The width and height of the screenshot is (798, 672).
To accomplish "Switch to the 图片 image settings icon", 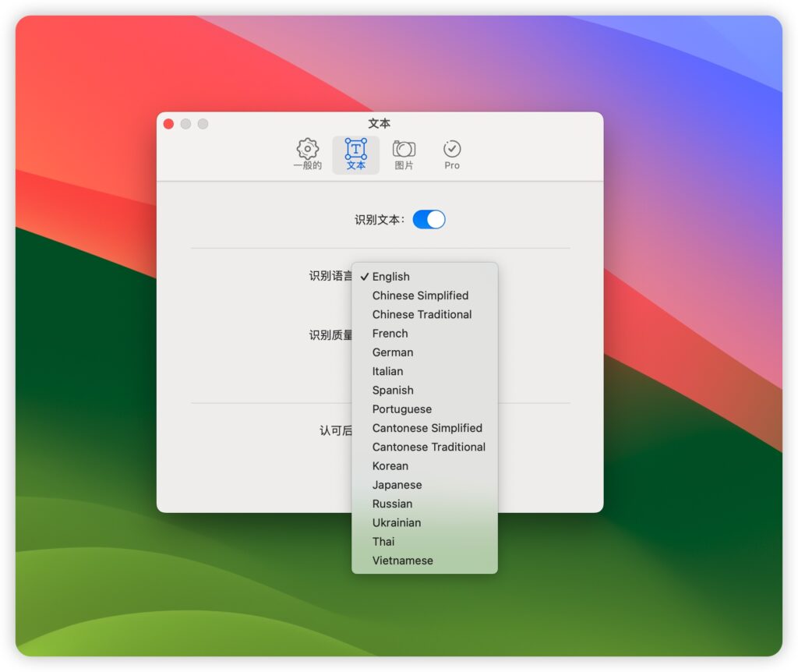I will (404, 154).
